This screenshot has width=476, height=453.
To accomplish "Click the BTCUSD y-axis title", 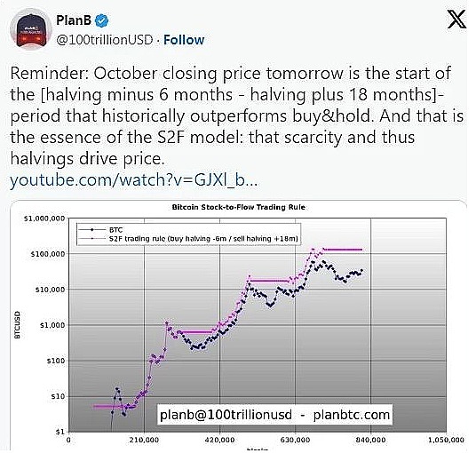I will 17,324.
